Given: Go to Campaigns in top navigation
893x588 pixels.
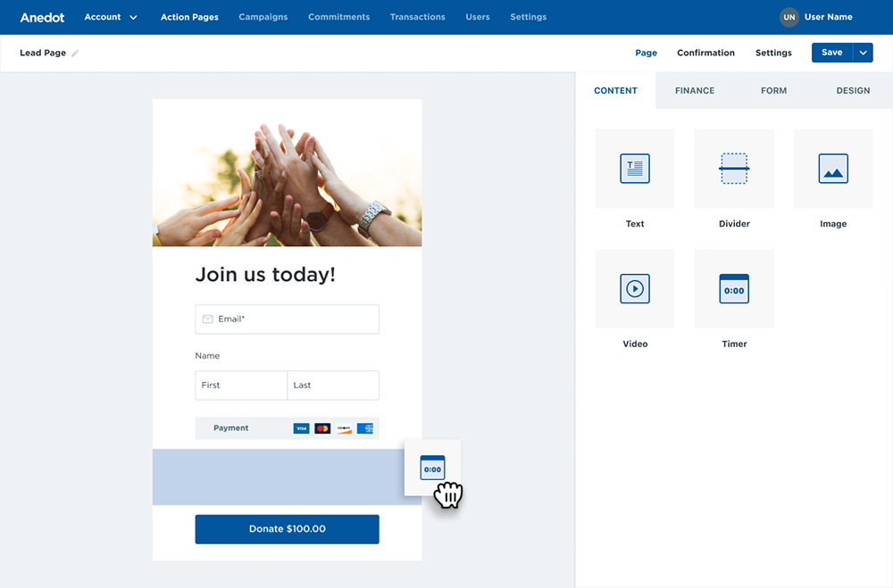Looking at the screenshot, I should click(263, 17).
